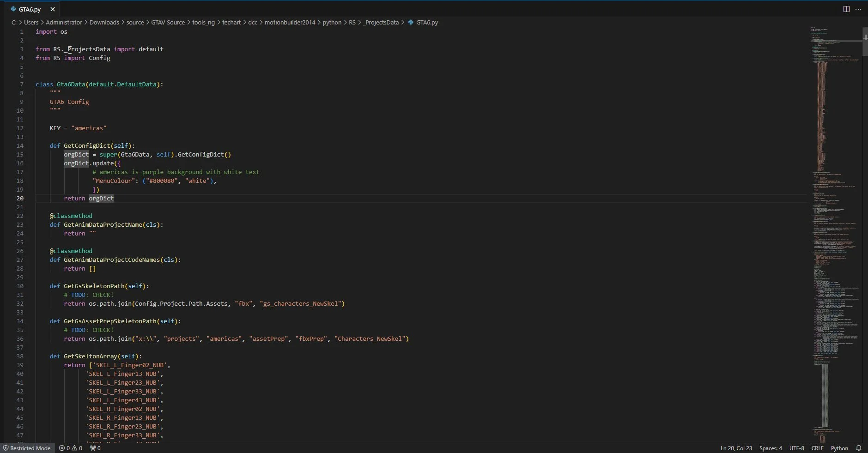Click the tools_ng breadcrumb item
The height and width of the screenshot is (453, 868).
click(x=203, y=22)
